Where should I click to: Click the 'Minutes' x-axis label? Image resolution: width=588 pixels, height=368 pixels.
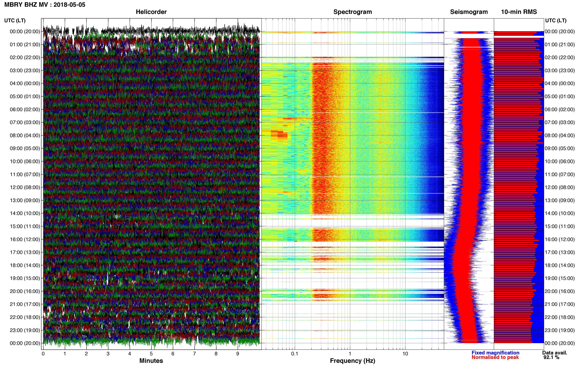(151, 361)
